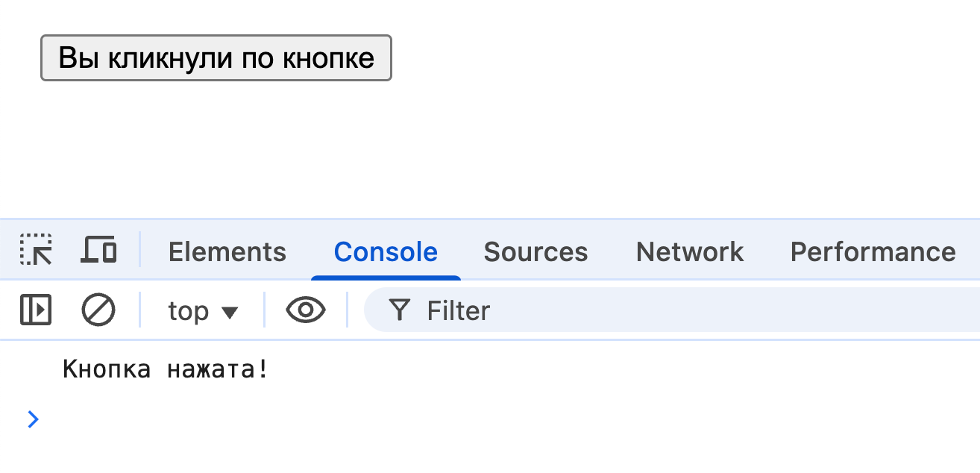The image size is (980, 473).
Task: Open the top JavaScript context dropdown
Action: 202,310
